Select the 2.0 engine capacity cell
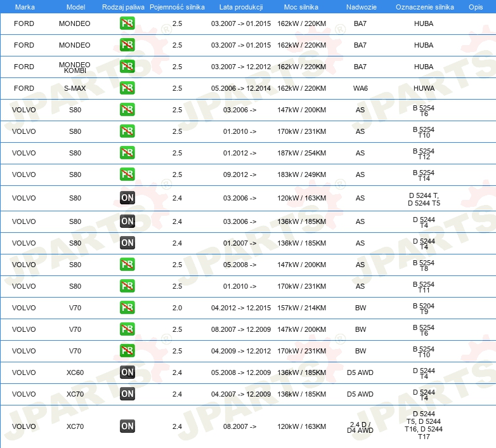Screen dimensions: 496x448 pyautogui.click(x=177, y=308)
